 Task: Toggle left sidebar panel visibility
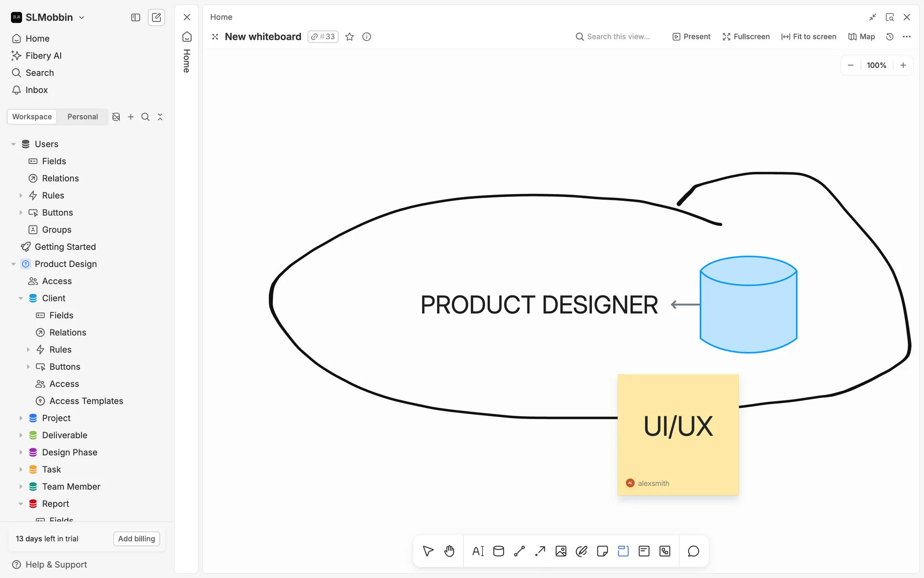click(x=136, y=17)
